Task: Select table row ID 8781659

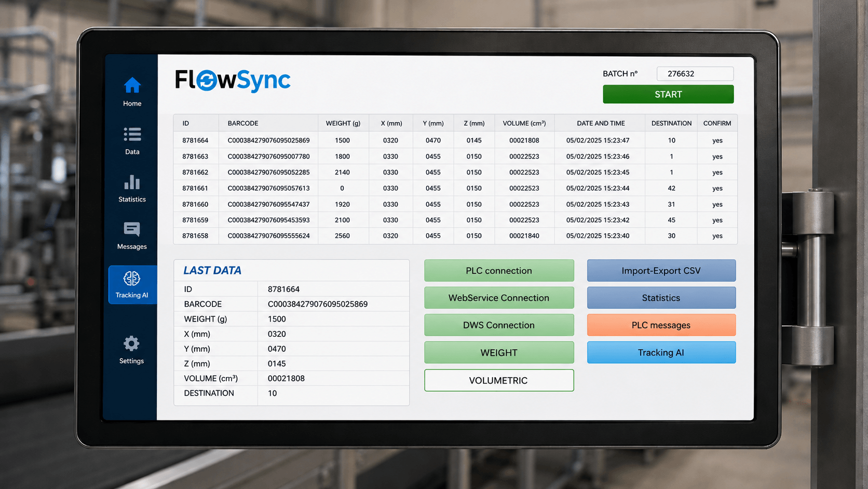Action: (455, 220)
